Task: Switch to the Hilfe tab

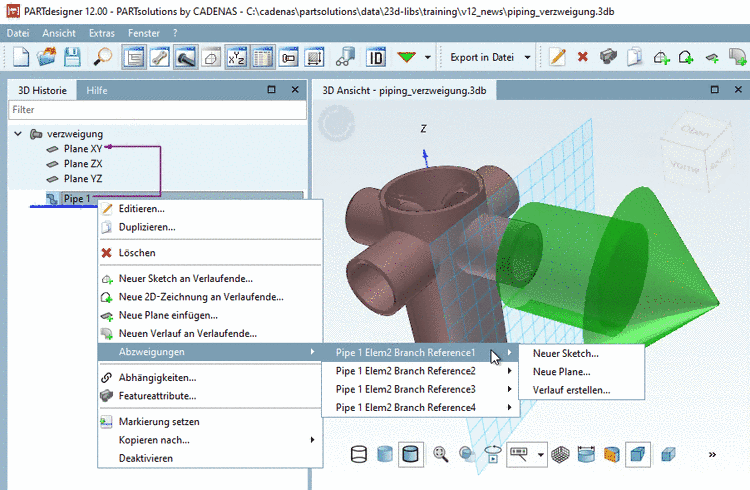Action: click(97, 90)
